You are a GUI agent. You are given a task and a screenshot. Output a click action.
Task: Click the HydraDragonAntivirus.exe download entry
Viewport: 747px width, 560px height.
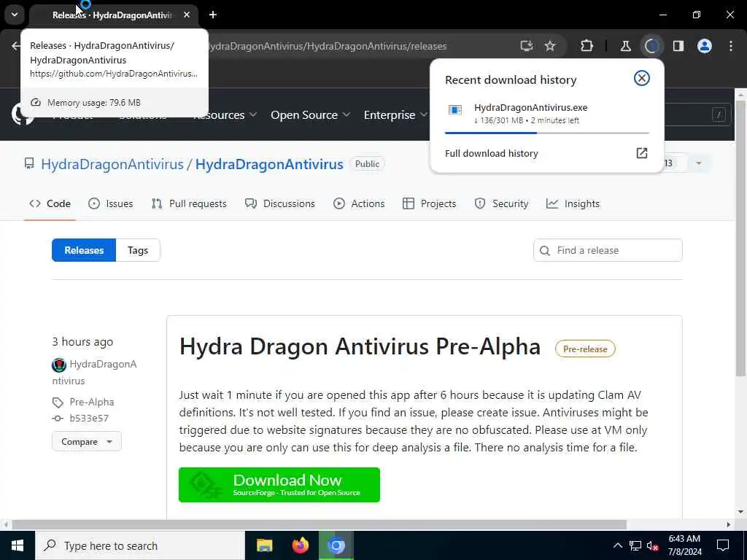coord(547,113)
